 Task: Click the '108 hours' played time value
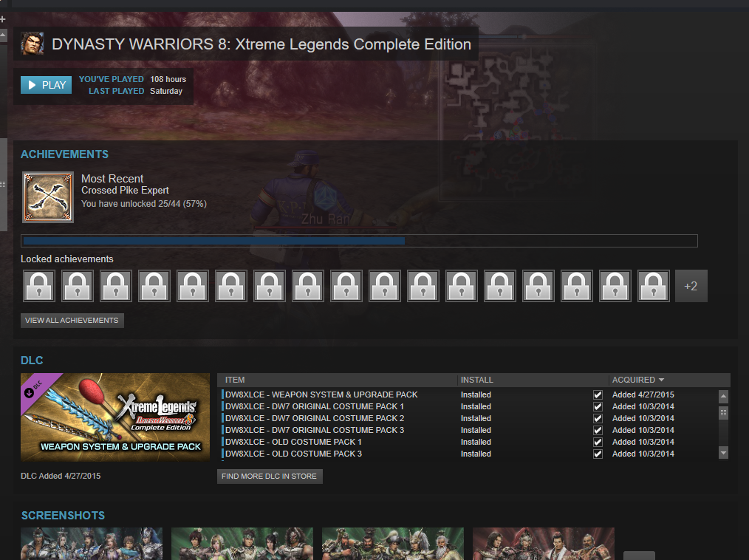168,79
